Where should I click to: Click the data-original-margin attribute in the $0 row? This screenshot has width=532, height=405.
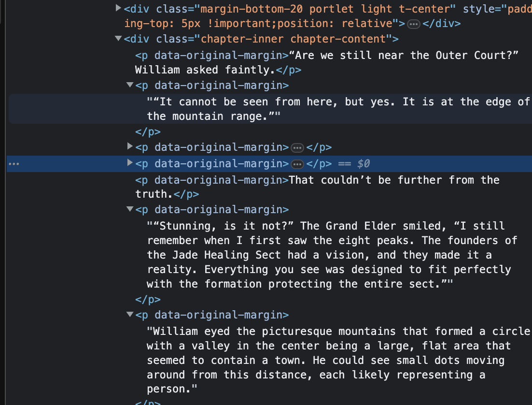point(218,164)
